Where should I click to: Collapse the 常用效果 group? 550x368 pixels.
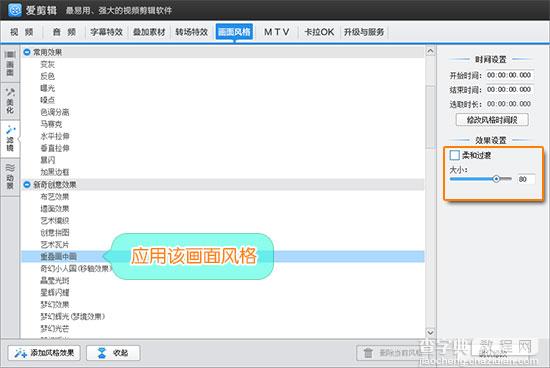click(x=27, y=52)
